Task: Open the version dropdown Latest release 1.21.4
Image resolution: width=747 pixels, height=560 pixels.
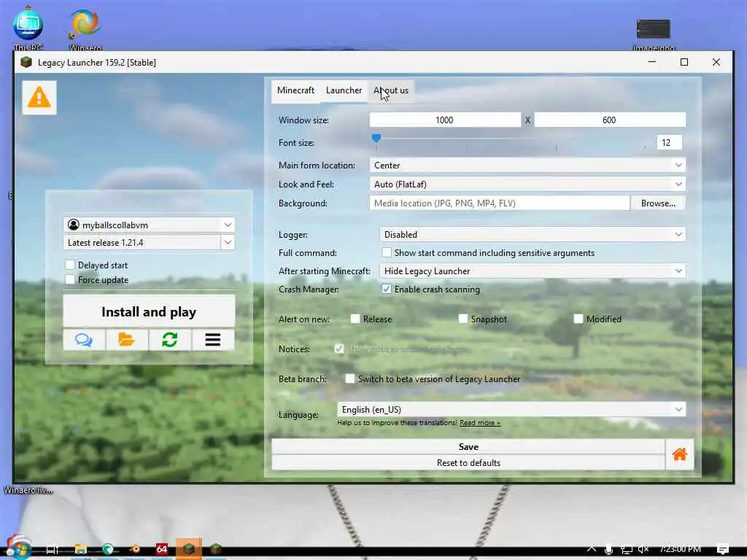Action: click(x=149, y=242)
